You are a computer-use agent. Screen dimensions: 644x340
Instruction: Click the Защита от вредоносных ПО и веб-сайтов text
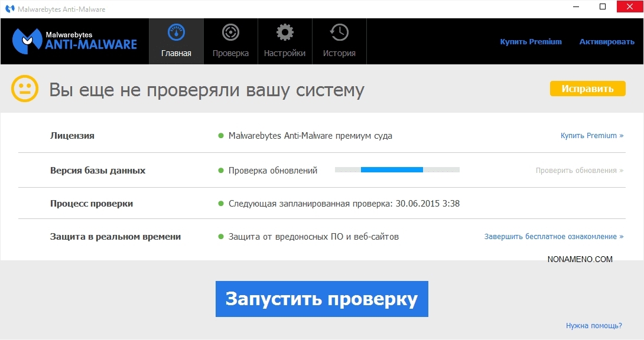coord(313,237)
